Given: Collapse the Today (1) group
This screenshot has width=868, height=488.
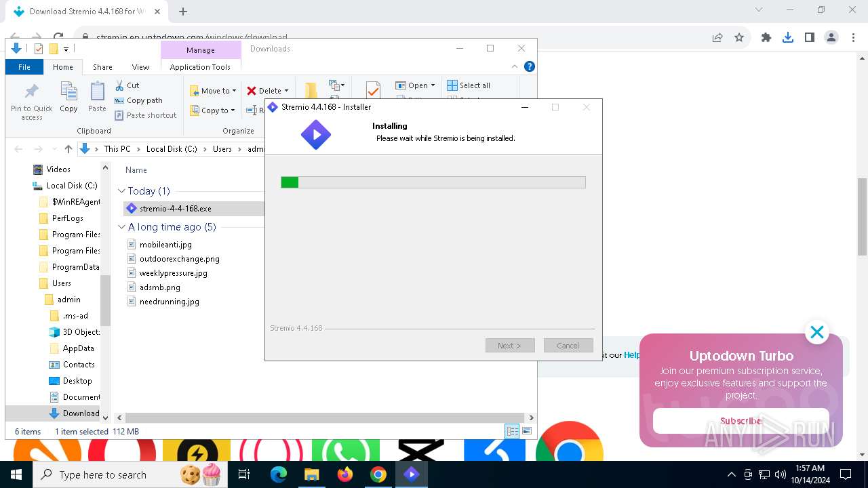Looking at the screenshot, I should coord(122,191).
